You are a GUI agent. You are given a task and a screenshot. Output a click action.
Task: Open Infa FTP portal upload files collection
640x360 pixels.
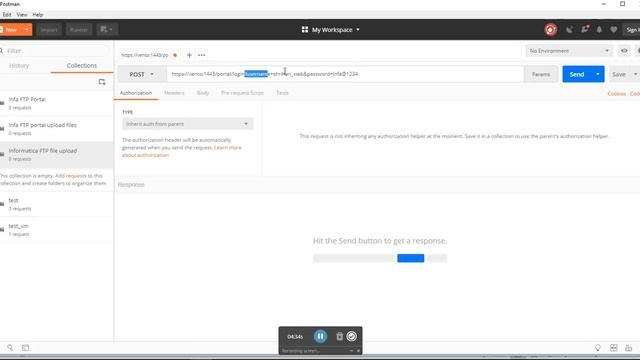pyautogui.click(x=56, y=129)
